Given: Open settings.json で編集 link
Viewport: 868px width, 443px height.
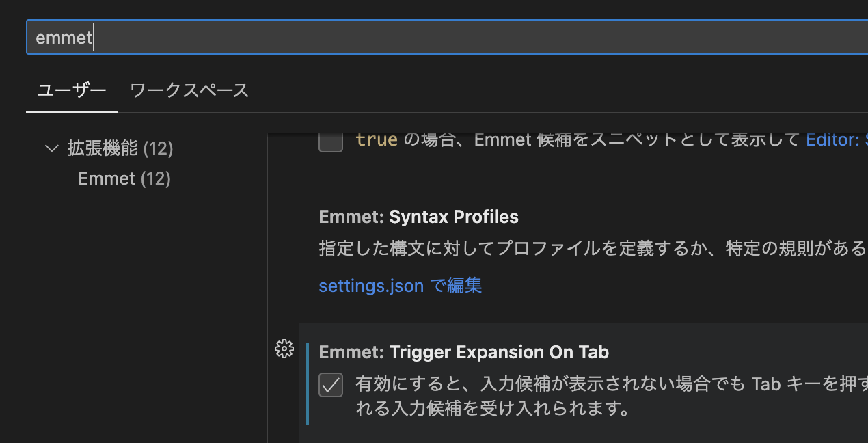Looking at the screenshot, I should 400,285.
